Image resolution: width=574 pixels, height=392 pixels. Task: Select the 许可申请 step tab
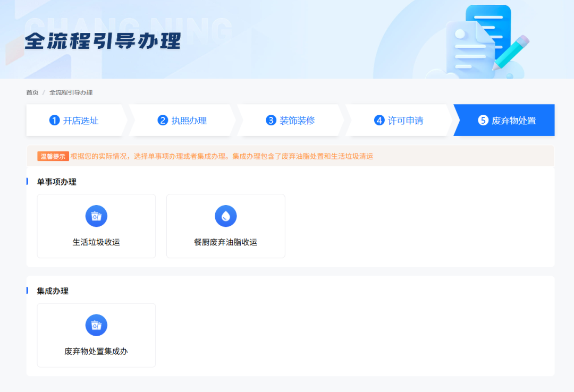(406, 121)
